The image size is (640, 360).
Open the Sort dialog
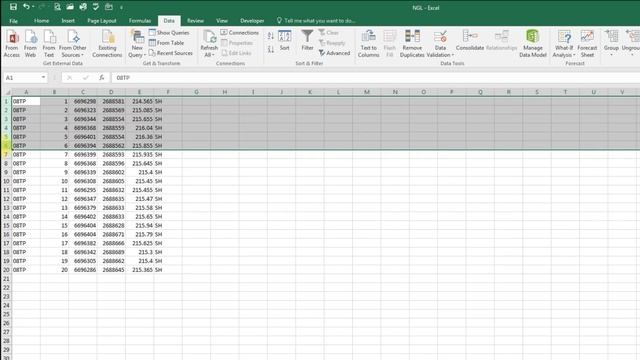[x=284, y=40]
